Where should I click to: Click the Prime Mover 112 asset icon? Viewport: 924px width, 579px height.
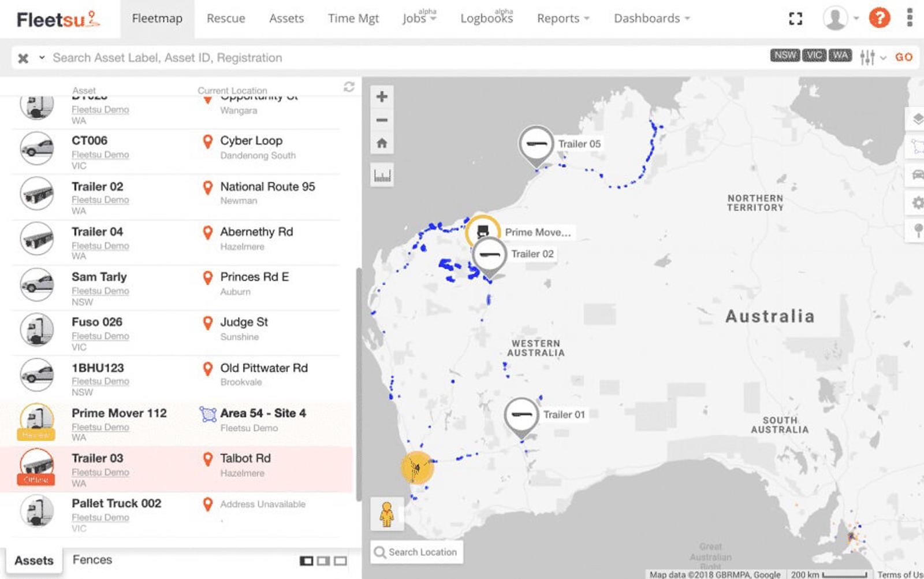(x=37, y=422)
